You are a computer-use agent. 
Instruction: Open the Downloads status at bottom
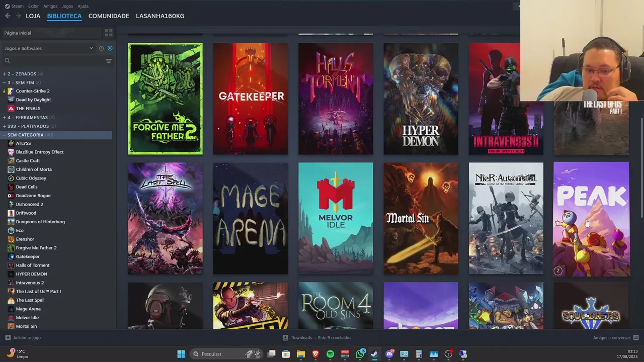[x=317, y=338]
